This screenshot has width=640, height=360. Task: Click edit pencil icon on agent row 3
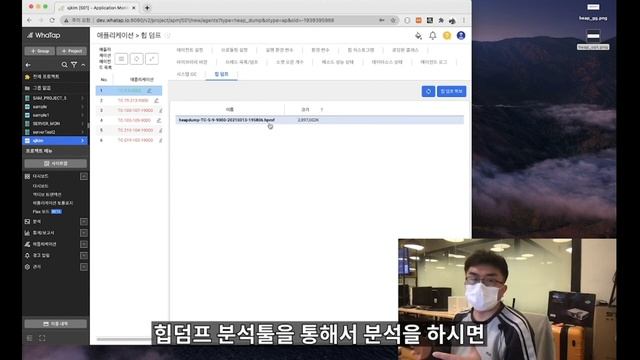(x=160, y=110)
